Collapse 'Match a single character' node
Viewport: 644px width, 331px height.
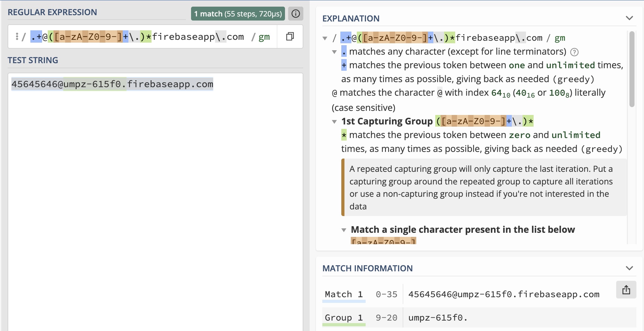pos(344,230)
